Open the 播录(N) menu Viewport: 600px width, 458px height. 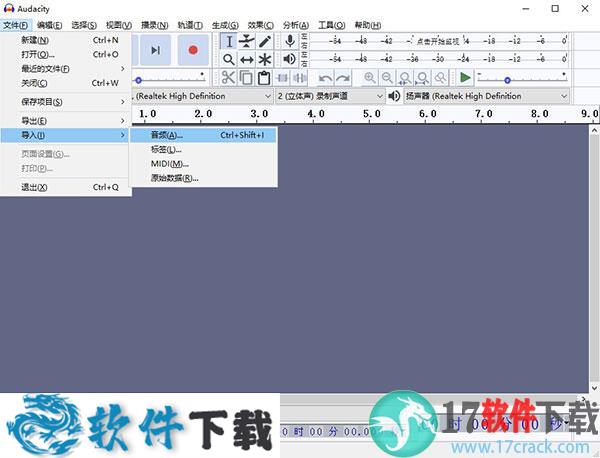tap(154, 25)
